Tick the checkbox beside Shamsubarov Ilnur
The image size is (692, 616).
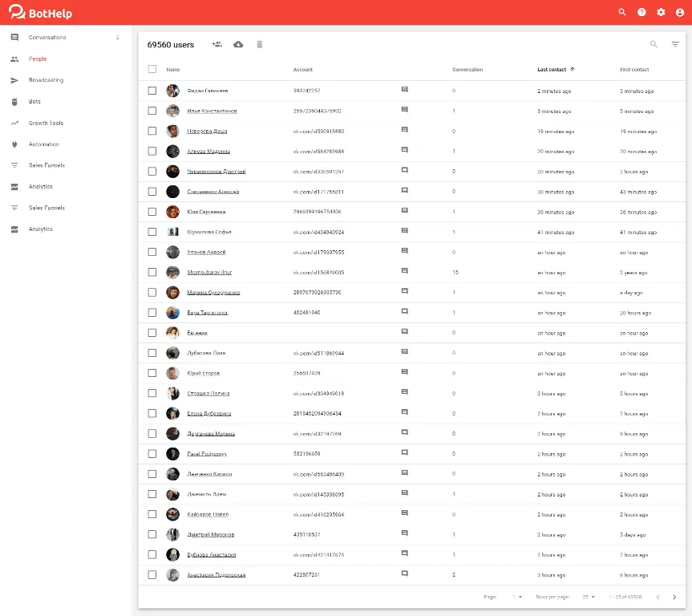[x=152, y=272]
